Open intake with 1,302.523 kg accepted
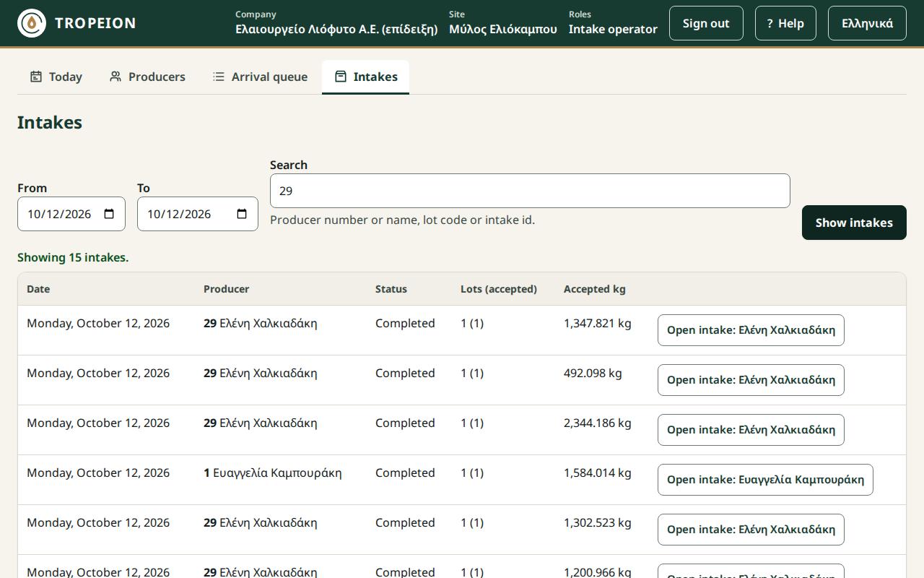The image size is (924, 578). click(751, 530)
